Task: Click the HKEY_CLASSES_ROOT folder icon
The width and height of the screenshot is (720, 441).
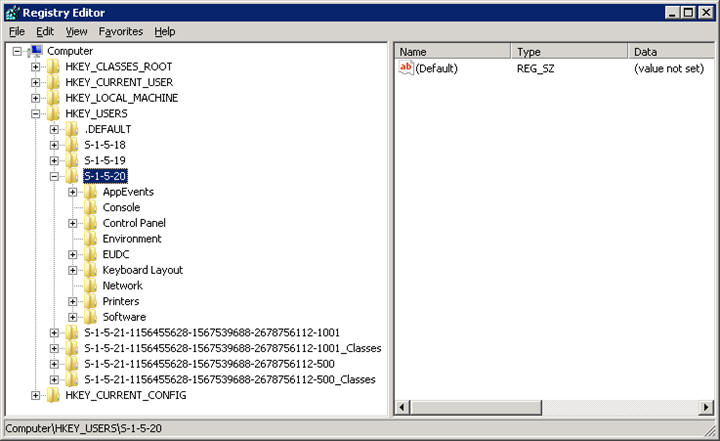Action: [53, 67]
